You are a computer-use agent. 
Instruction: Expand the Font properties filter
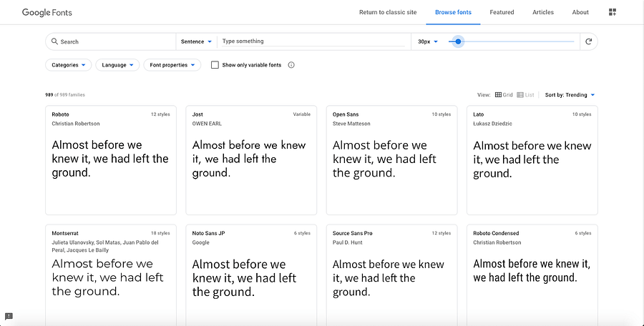172,65
